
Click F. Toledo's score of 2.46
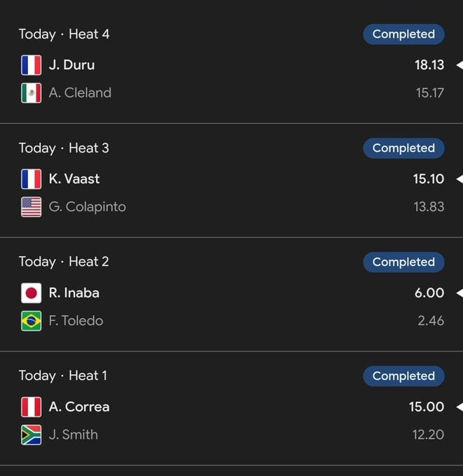(429, 321)
